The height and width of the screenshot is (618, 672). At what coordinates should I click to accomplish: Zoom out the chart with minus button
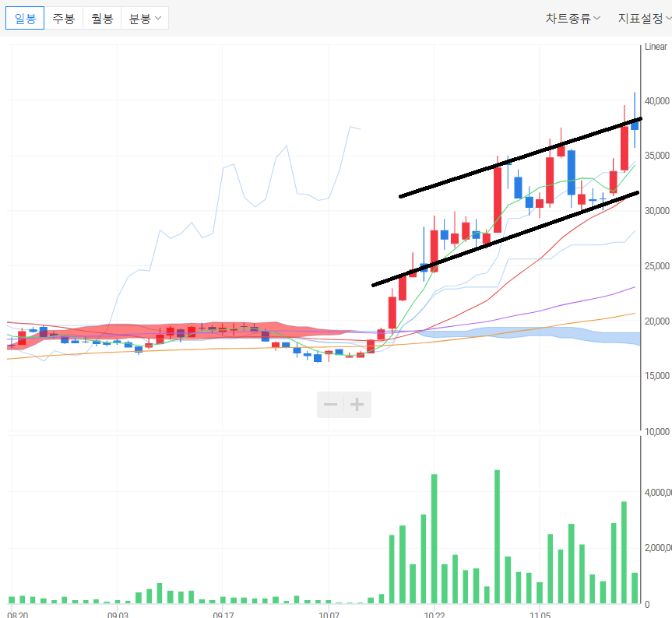(x=330, y=404)
